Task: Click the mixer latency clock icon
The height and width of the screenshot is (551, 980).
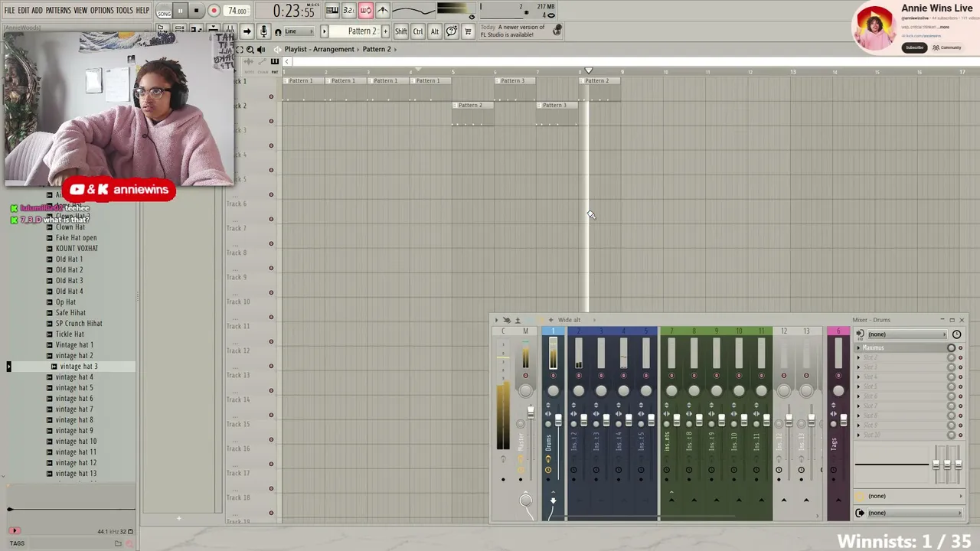Action: tap(956, 334)
